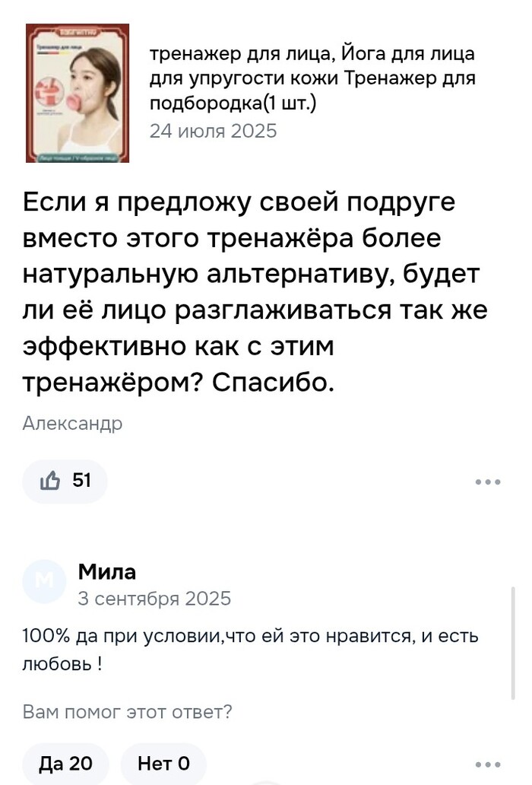Click "любовь !" at the answer's end

tap(62, 664)
